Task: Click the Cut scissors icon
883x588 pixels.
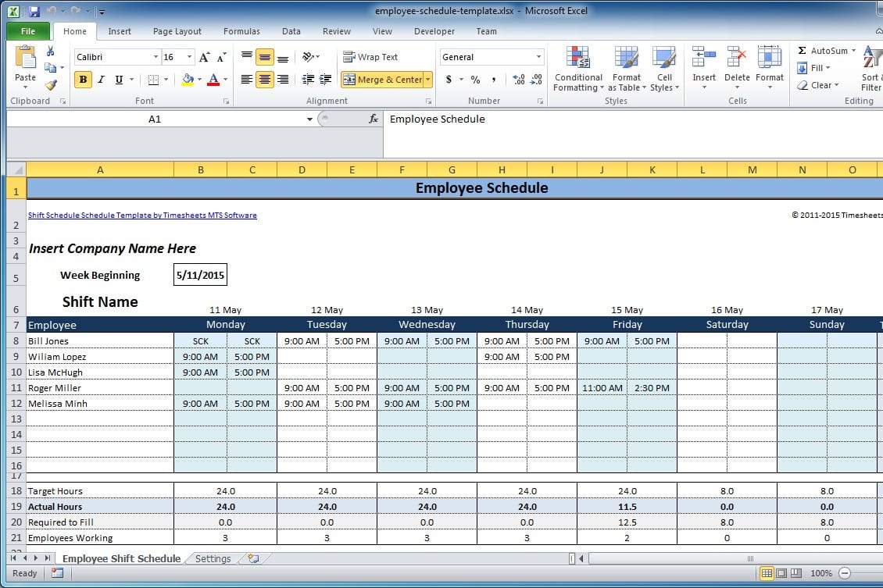Action: click(51, 52)
